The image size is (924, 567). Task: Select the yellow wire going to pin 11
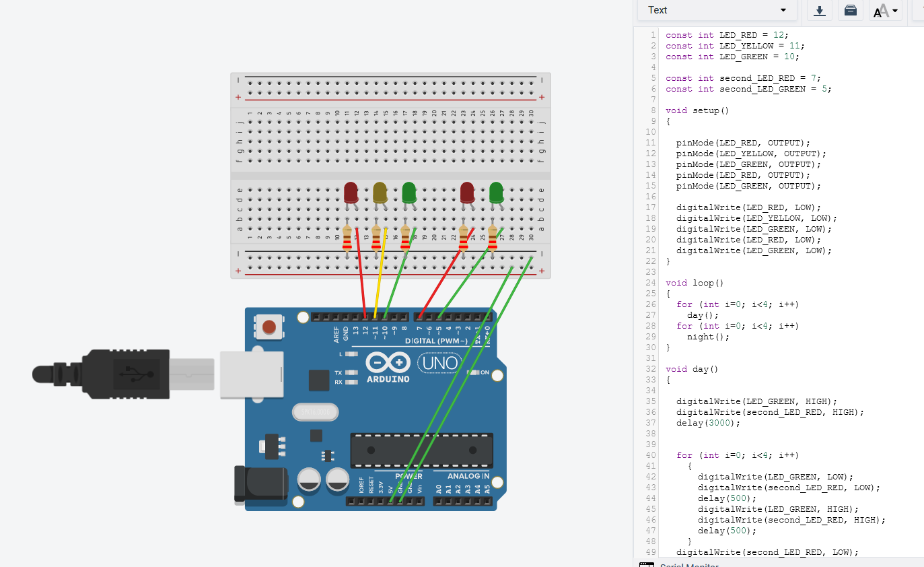tap(380, 273)
